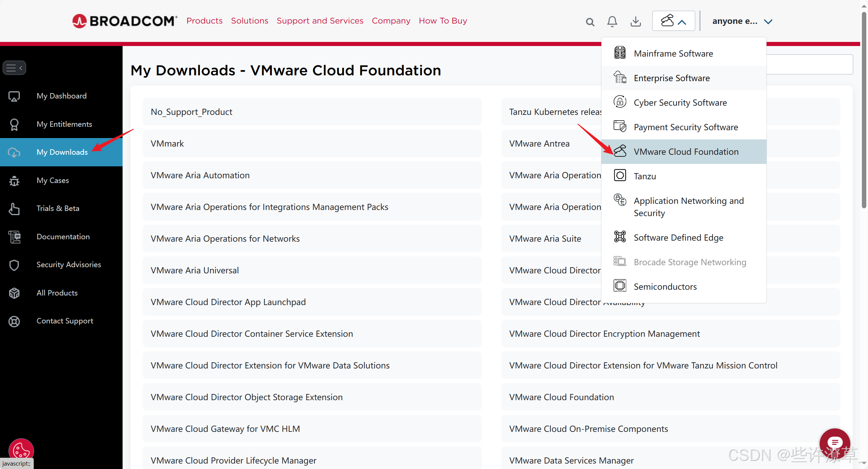
Task: Open Products in top navigation
Action: coord(204,21)
